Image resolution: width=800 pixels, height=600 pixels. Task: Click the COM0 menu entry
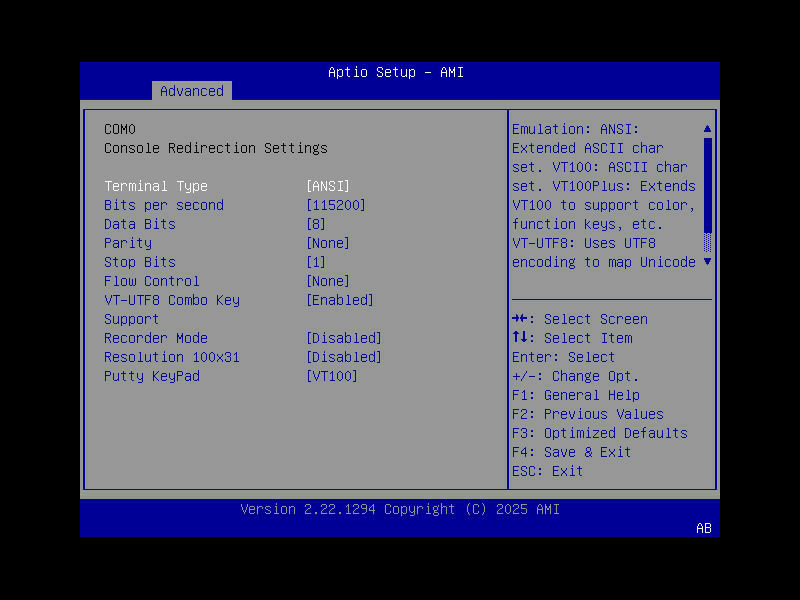click(x=119, y=129)
